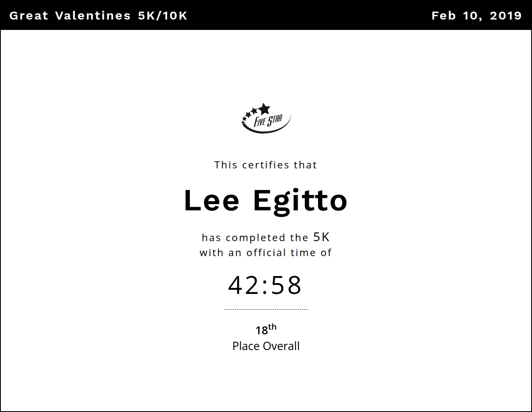Click the official time 42:58

click(x=265, y=285)
